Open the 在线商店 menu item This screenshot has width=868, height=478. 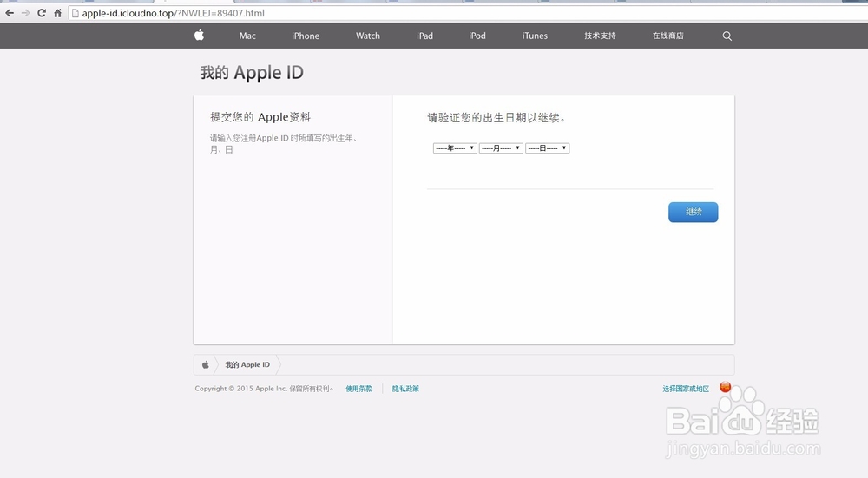pos(667,36)
